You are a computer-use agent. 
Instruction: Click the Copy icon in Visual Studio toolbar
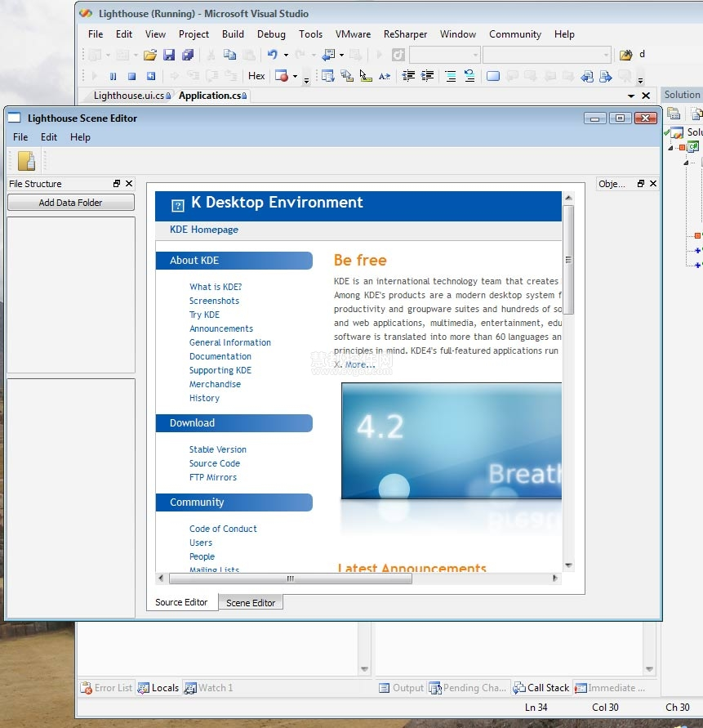(229, 55)
